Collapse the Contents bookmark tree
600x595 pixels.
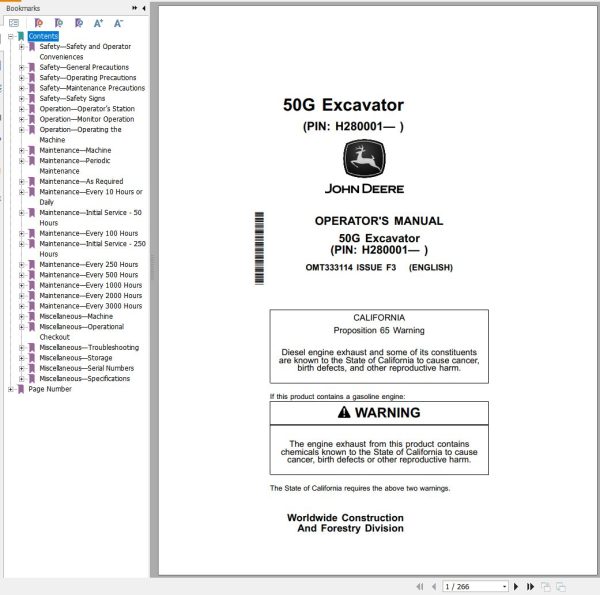pyautogui.click(x=11, y=36)
